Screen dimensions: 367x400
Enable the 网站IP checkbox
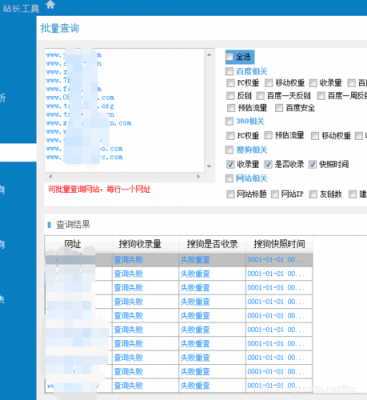pyautogui.click(x=275, y=194)
